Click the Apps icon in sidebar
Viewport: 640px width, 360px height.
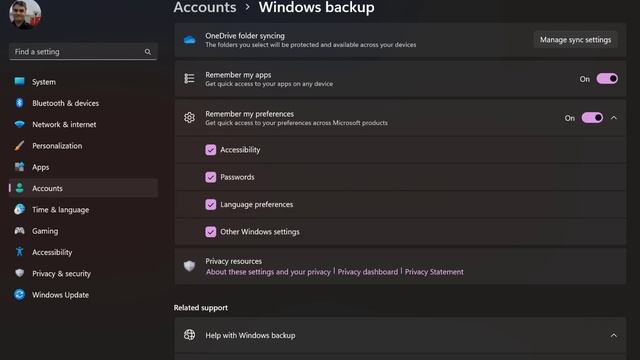(19, 167)
